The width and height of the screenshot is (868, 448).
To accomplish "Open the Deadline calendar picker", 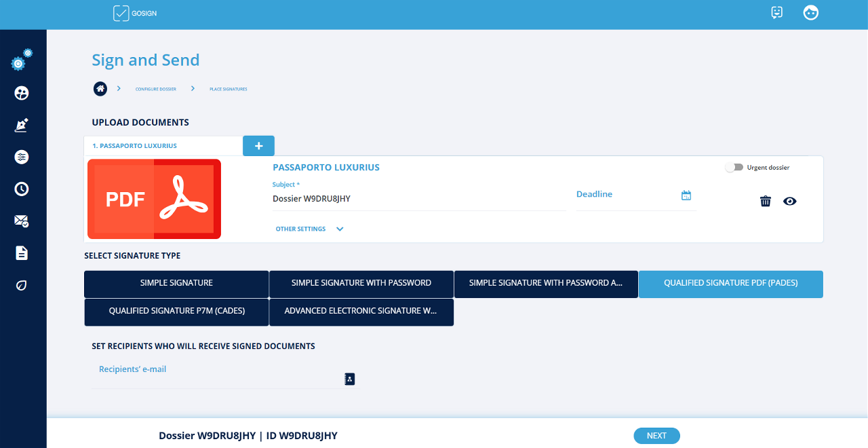I will 686,195.
